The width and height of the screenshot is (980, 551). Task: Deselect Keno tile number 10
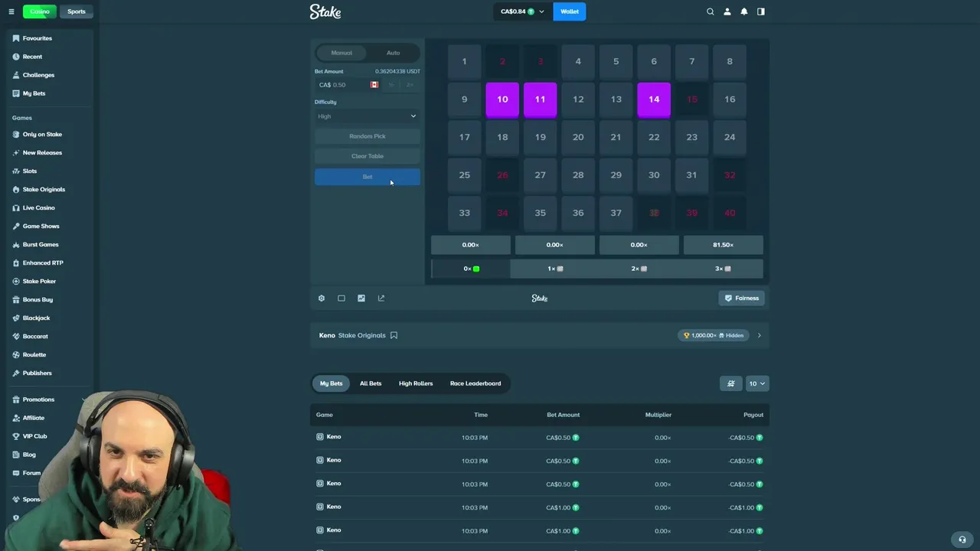(x=502, y=100)
